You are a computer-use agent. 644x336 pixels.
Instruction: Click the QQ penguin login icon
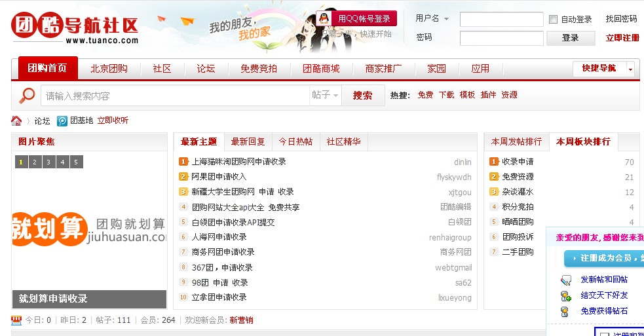tap(324, 18)
